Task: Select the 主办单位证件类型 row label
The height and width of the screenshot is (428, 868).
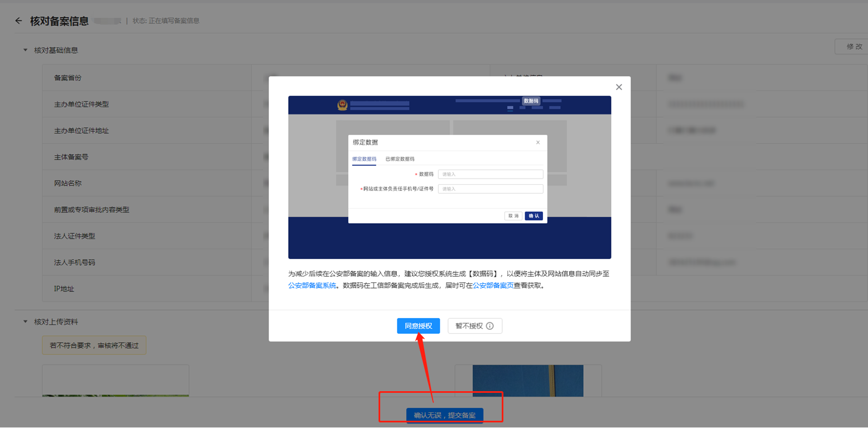Action: tap(81, 104)
